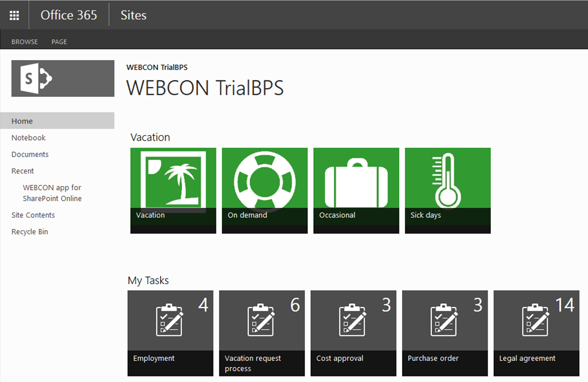This screenshot has width=588, height=382.
Task: Open Recent in the left navigation
Action: pyautogui.click(x=23, y=171)
